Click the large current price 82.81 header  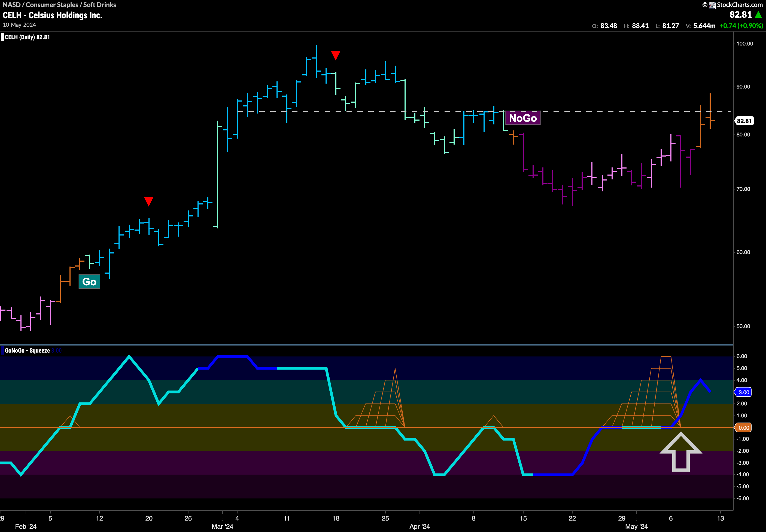click(x=740, y=15)
